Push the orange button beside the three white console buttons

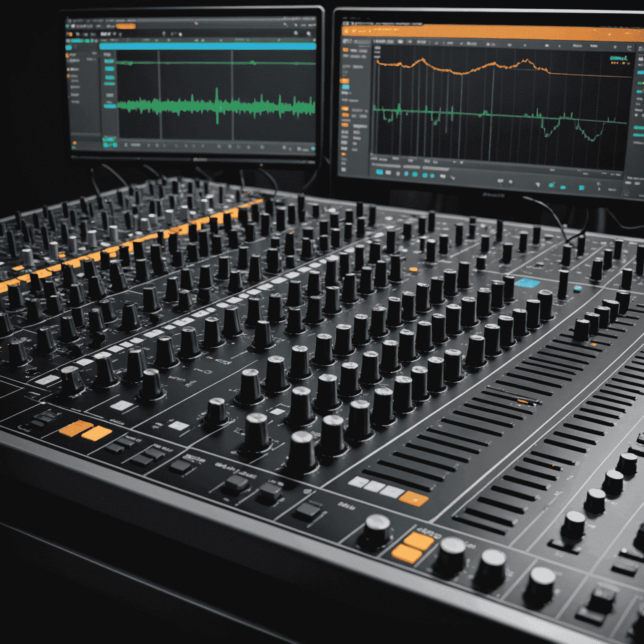(414, 499)
